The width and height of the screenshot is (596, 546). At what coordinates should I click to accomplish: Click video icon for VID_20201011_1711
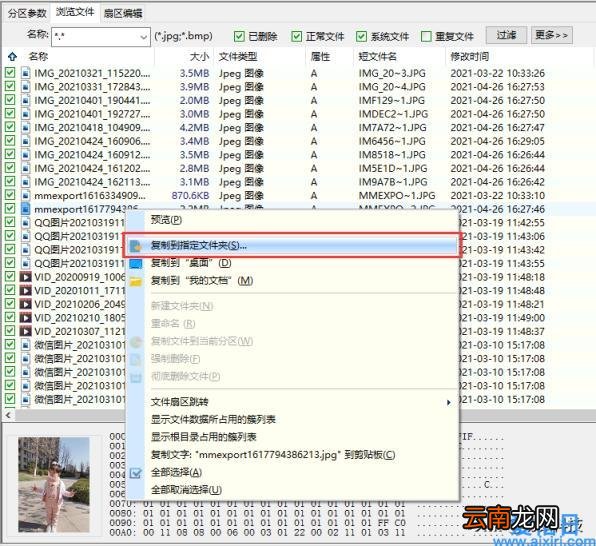tap(25, 290)
